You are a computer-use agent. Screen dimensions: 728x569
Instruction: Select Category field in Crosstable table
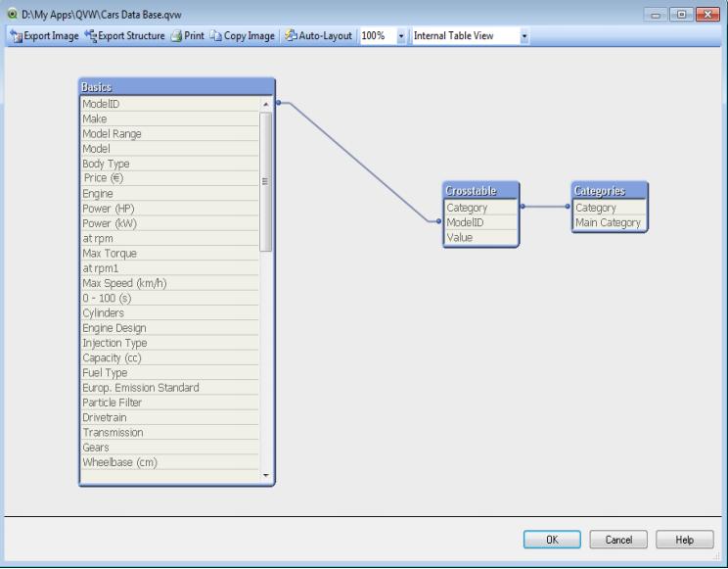[481, 208]
